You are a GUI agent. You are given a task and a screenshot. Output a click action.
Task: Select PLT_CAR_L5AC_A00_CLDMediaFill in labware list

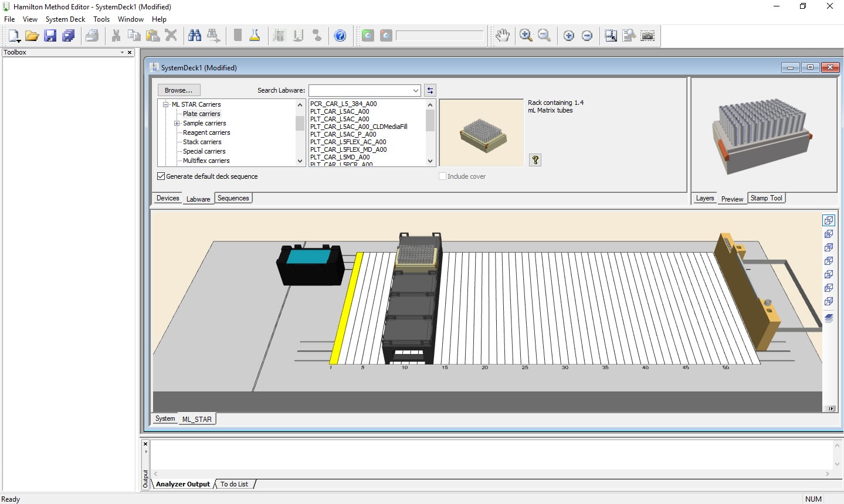pyautogui.click(x=359, y=127)
